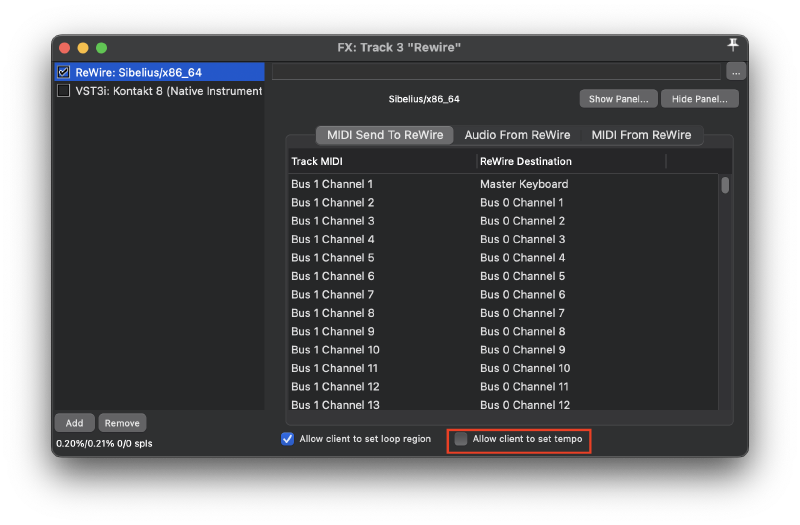This screenshot has height=525, width=800.
Task: Check Allow client to set tempo
Action: pyautogui.click(x=461, y=439)
